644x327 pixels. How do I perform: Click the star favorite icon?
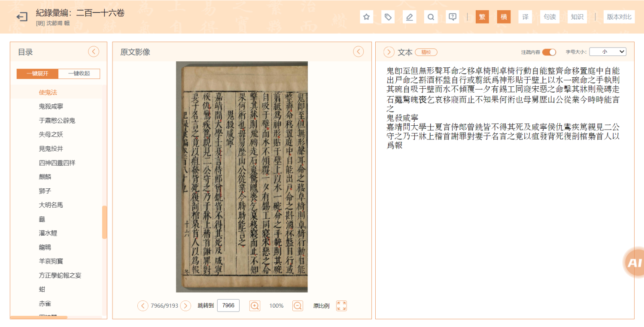(x=366, y=17)
